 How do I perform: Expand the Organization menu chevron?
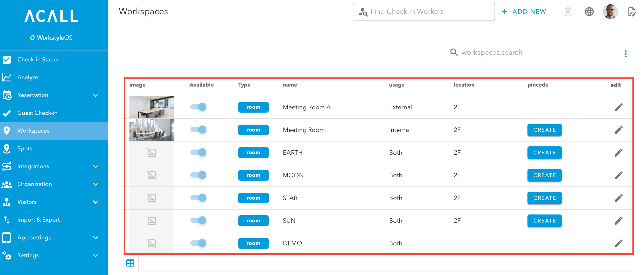tap(95, 184)
